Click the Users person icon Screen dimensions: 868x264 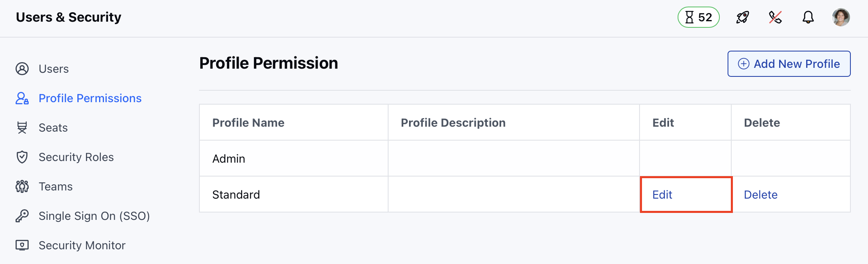pos(22,69)
